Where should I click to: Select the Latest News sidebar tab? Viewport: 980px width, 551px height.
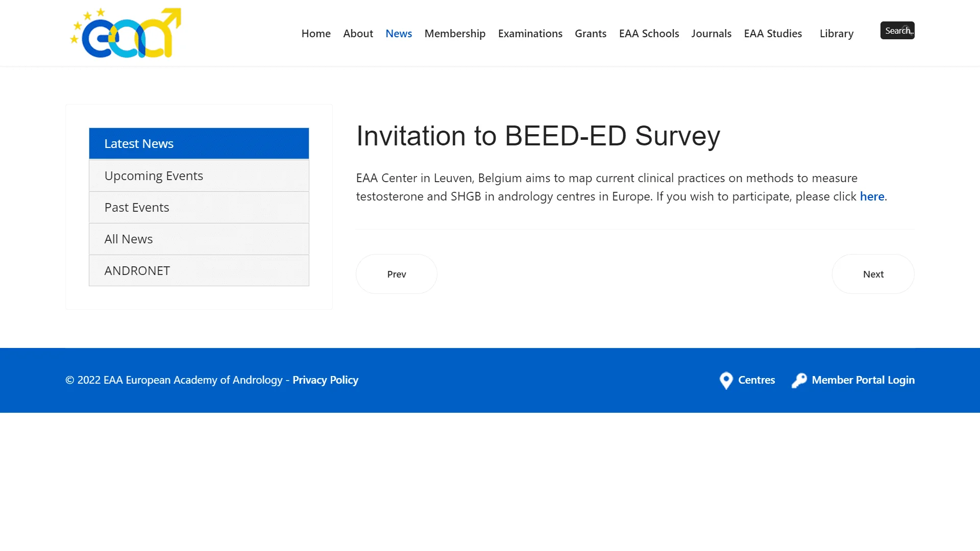point(199,143)
